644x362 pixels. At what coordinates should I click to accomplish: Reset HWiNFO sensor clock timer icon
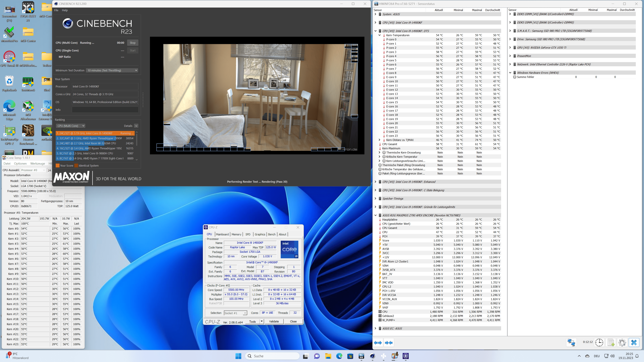click(x=599, y=342)
